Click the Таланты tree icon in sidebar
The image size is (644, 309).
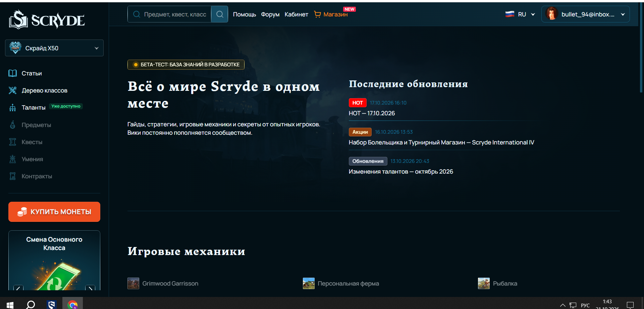point(13,108)
